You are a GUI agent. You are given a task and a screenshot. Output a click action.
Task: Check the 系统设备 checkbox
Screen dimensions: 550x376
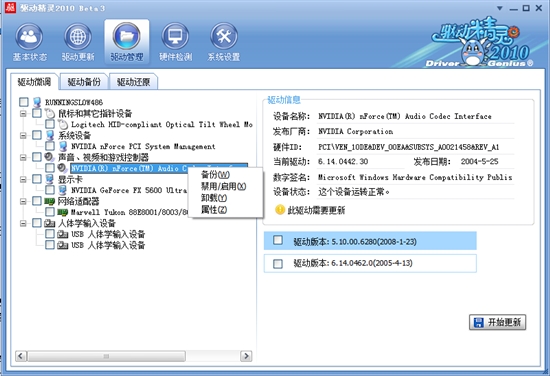pos(37,135)
